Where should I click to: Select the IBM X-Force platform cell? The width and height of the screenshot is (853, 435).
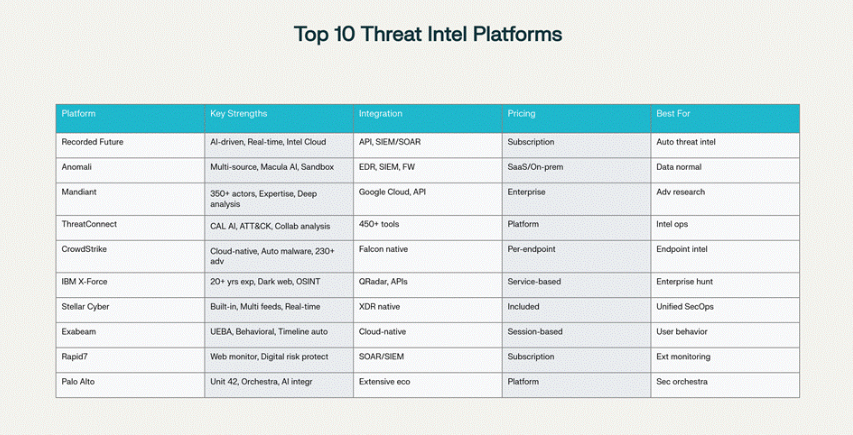pos(84,282)
